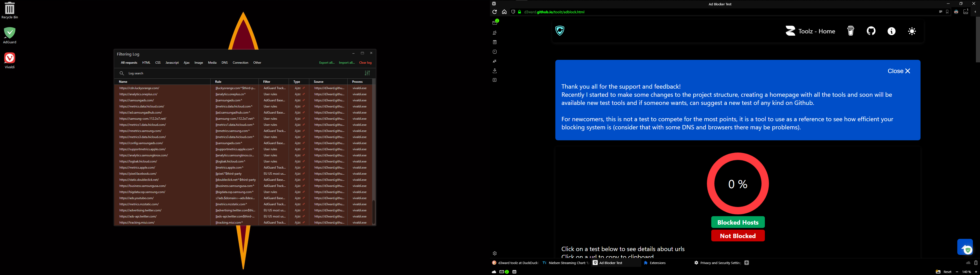The width and height of the screenshot is (980, 275).
Task: Click the coffee cup donate icon
Action: point(851,31)
